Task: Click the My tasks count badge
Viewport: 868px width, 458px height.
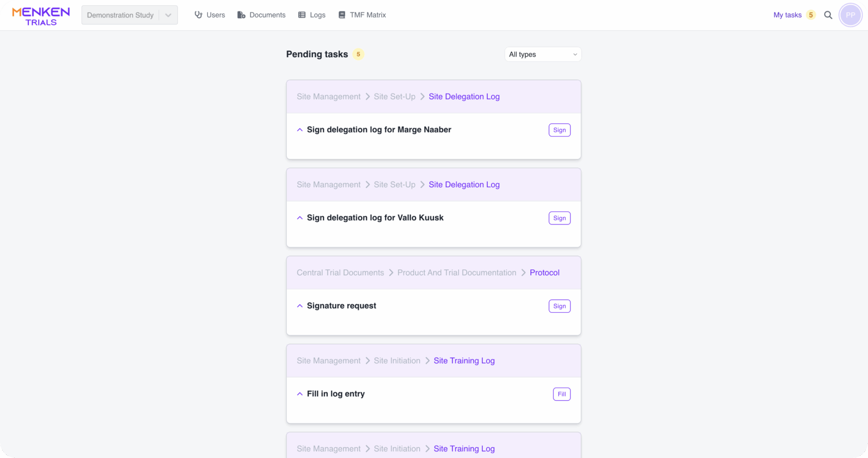Action: [810, 15]
